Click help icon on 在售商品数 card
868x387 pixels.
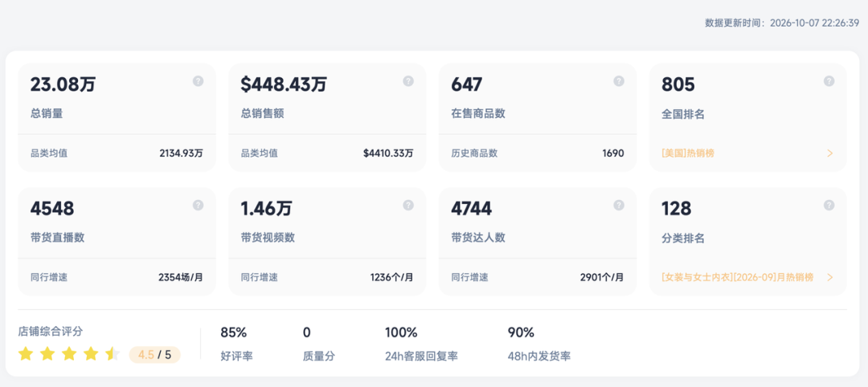(x=618, y=81)
